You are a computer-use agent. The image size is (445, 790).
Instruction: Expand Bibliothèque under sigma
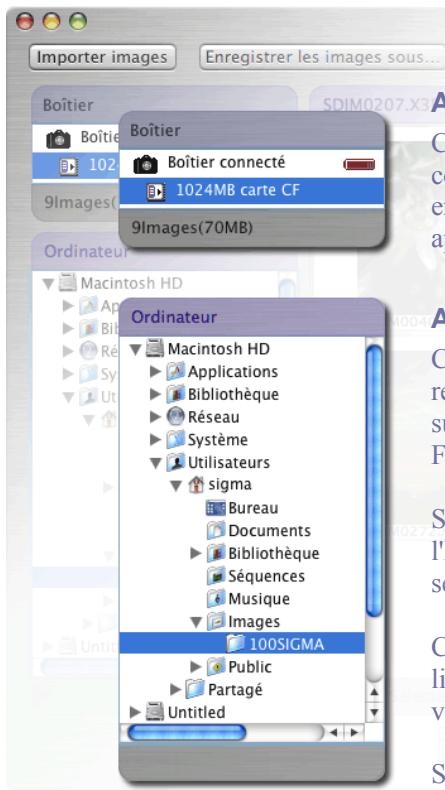click(196, 553)
